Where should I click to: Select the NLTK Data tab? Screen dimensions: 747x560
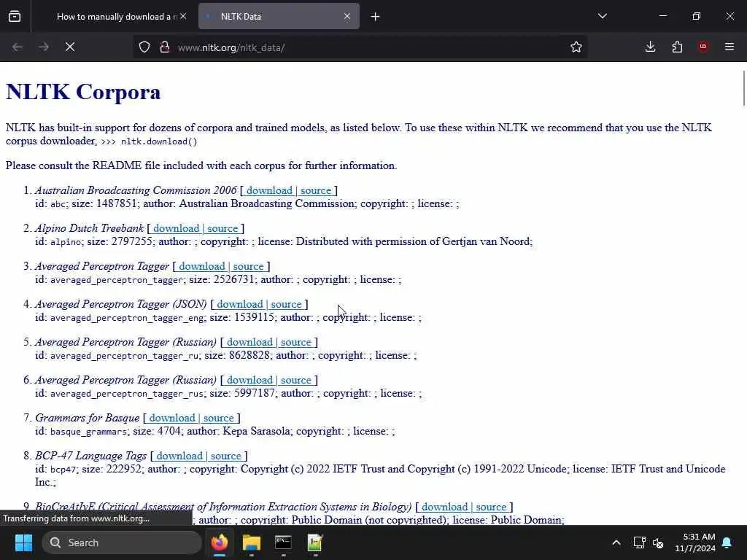tap(279, 17)
